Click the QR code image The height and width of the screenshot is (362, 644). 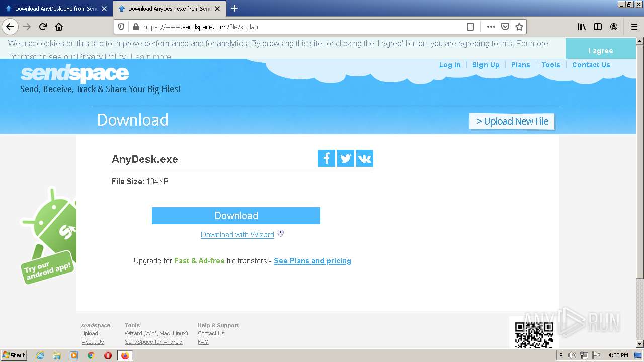(534, 333)
